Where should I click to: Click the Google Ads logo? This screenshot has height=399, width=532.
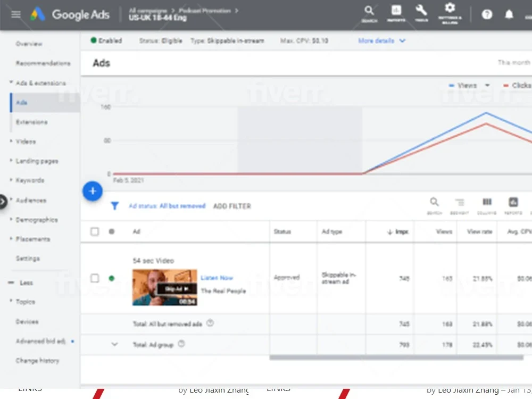[70, 14]
